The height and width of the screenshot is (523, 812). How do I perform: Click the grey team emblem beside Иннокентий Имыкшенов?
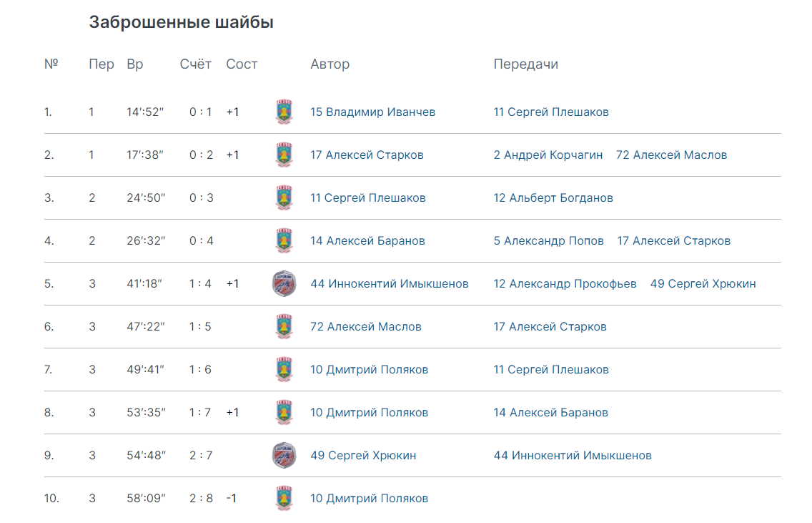pos(284,283)
